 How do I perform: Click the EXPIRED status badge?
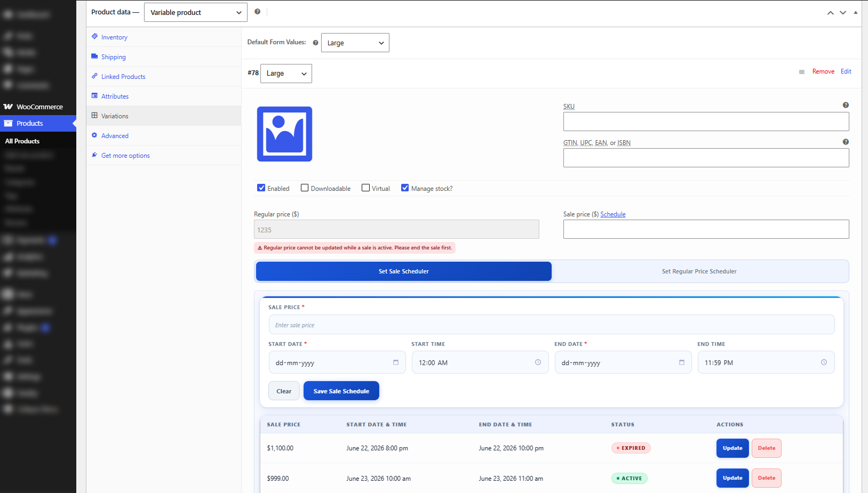[x=631, y=448]
